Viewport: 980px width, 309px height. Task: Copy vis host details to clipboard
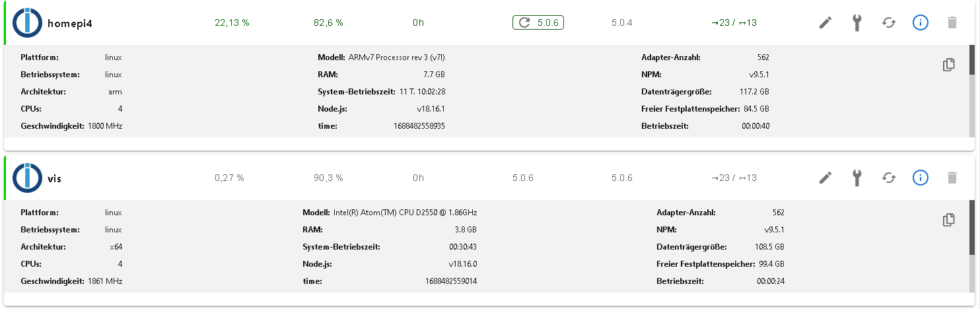pos(949,220)
